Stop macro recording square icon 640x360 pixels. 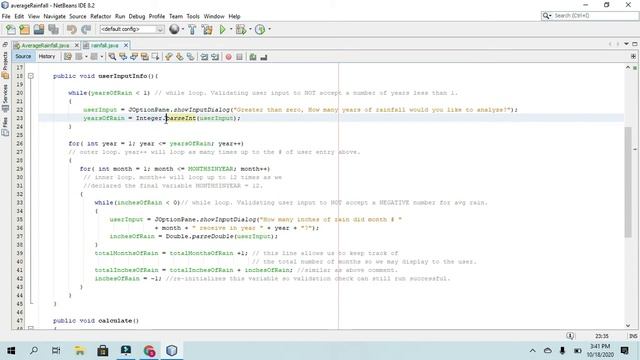[x=240, y=57]
